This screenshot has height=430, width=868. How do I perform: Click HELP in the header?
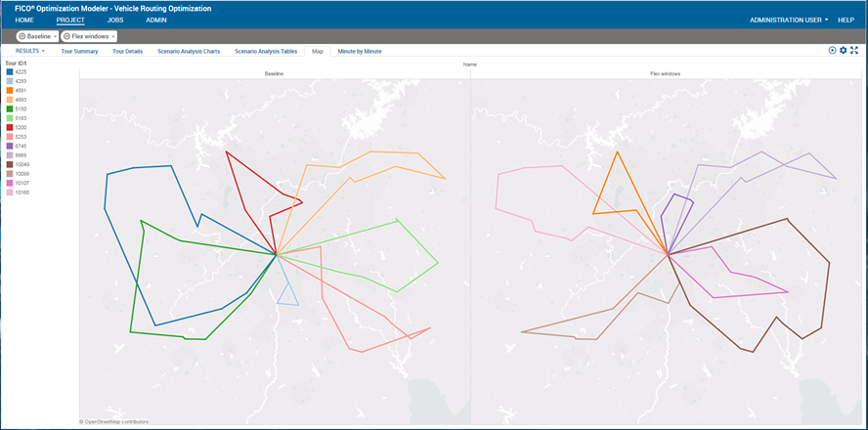[846, 20]
